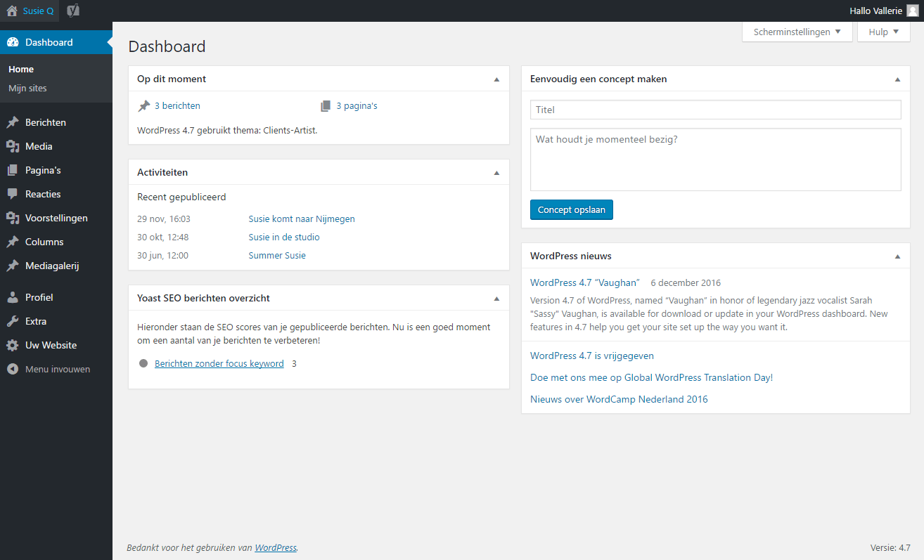This screenshot has height=560, width=924.
Task: Collapse the Activiteiten widget
Action: 496,173
